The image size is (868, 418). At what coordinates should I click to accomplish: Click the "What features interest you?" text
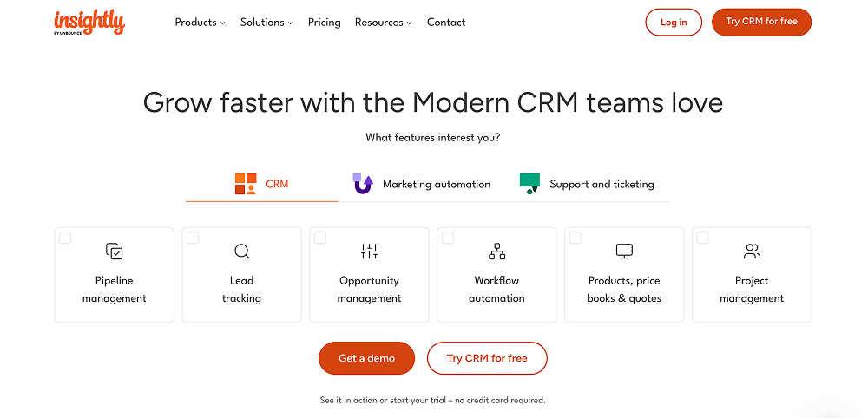coord(433,138)
